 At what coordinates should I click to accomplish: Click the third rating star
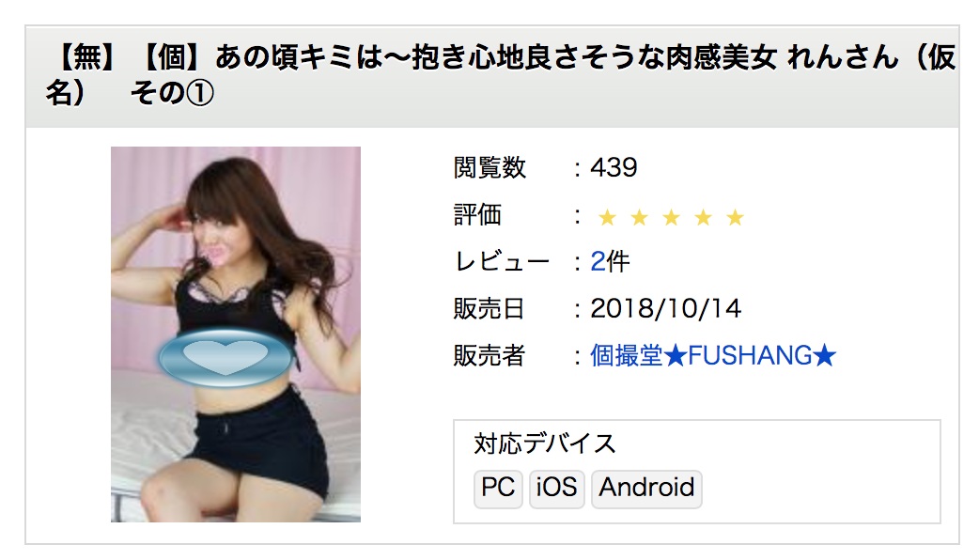[x=671, y=217]
